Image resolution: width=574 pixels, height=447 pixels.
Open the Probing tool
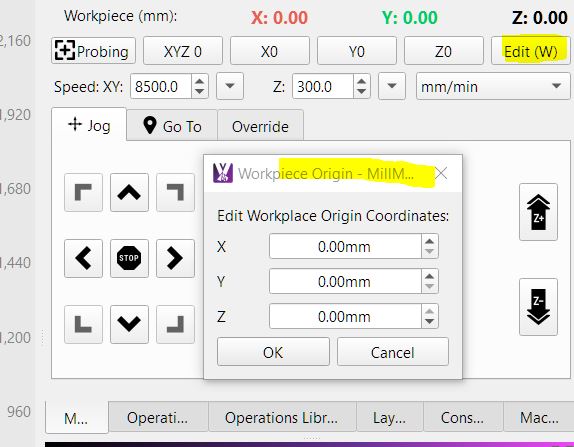coord(93,51)
